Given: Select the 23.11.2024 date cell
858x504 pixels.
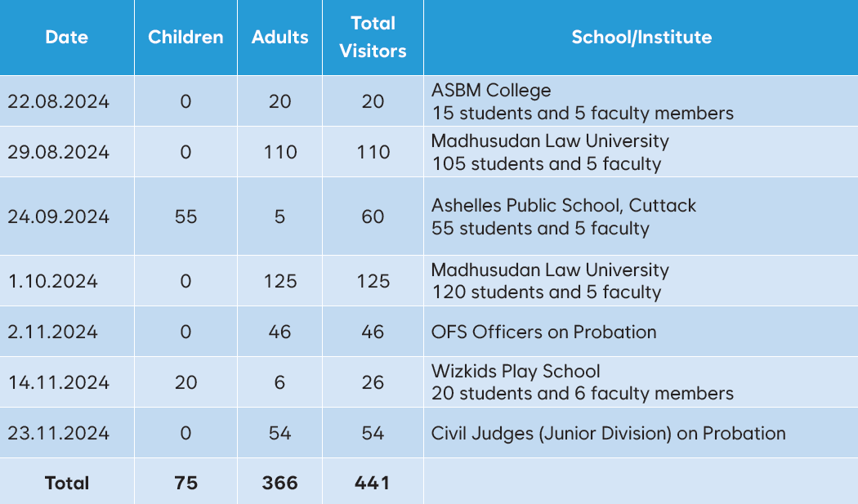Looking at the screenshot, I should click(58, 433).
